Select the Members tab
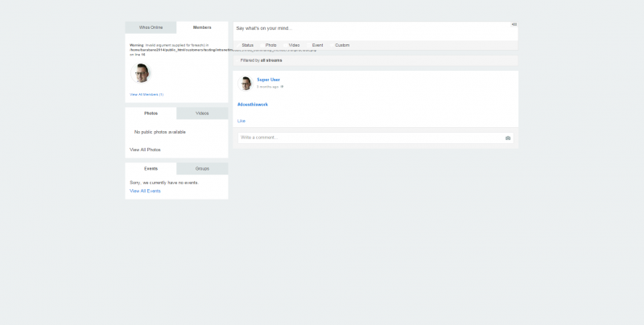The image size is (644, 325). tap(202, 27)
